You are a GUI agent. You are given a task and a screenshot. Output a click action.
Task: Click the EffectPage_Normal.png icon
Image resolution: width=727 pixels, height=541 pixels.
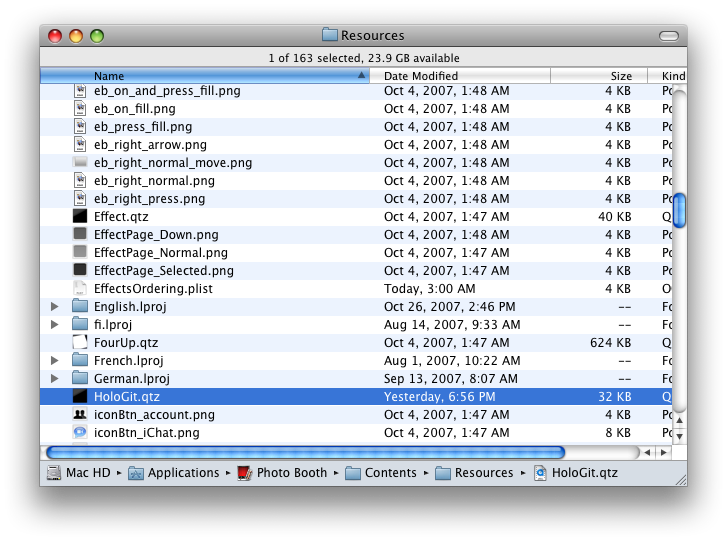click(x=80, y=252)
